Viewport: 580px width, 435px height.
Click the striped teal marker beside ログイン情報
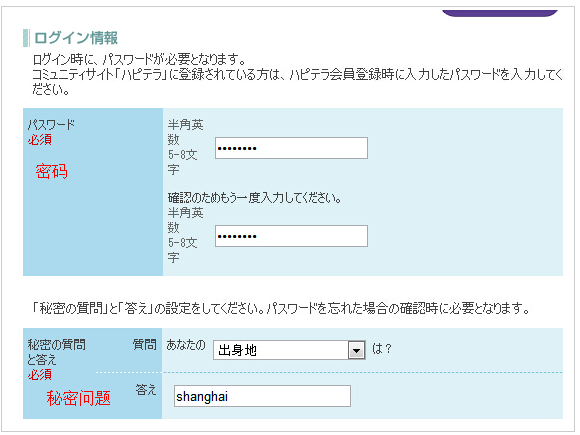pos(26,38)
